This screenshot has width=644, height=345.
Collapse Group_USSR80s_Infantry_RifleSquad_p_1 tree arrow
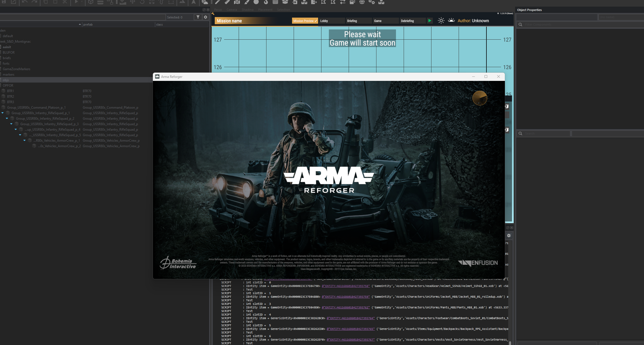(x=2, y=113)
